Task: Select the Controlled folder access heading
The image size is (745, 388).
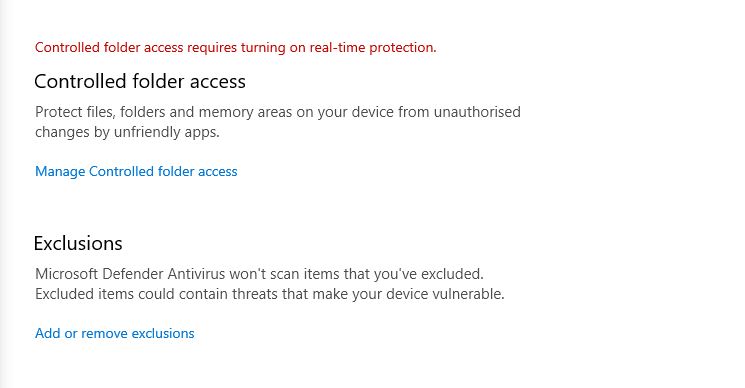Action: coord(140,82)
